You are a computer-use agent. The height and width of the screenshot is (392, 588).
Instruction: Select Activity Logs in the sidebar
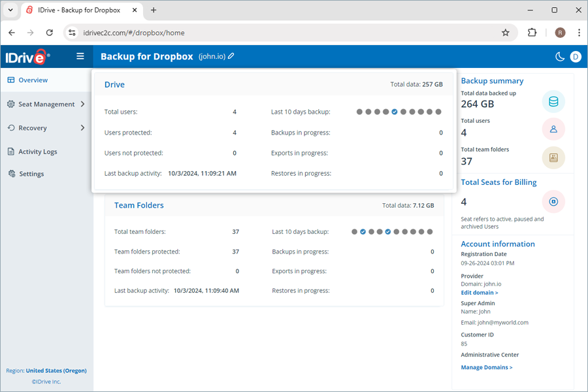pos(39,151)
